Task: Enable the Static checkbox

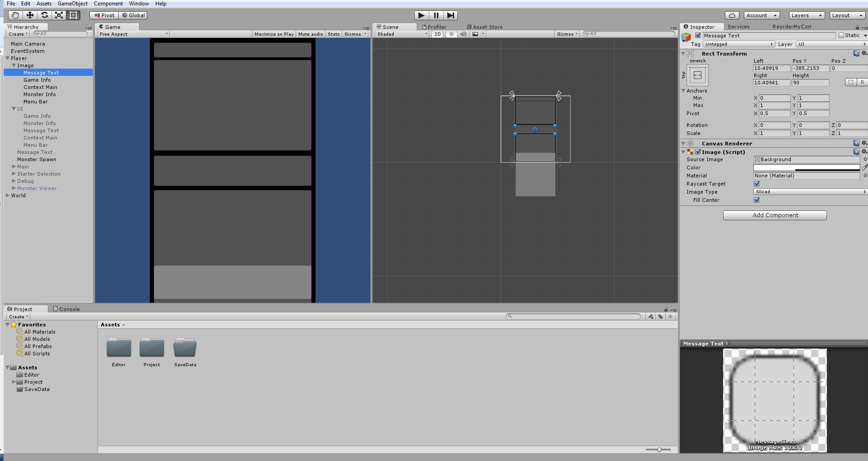Action: pos(841,35)
